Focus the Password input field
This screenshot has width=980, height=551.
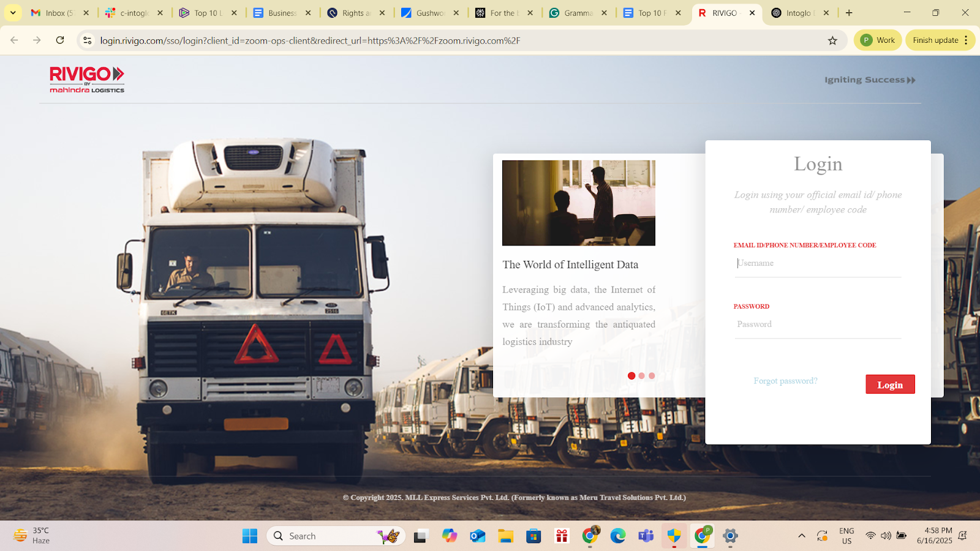coord(818,324)
